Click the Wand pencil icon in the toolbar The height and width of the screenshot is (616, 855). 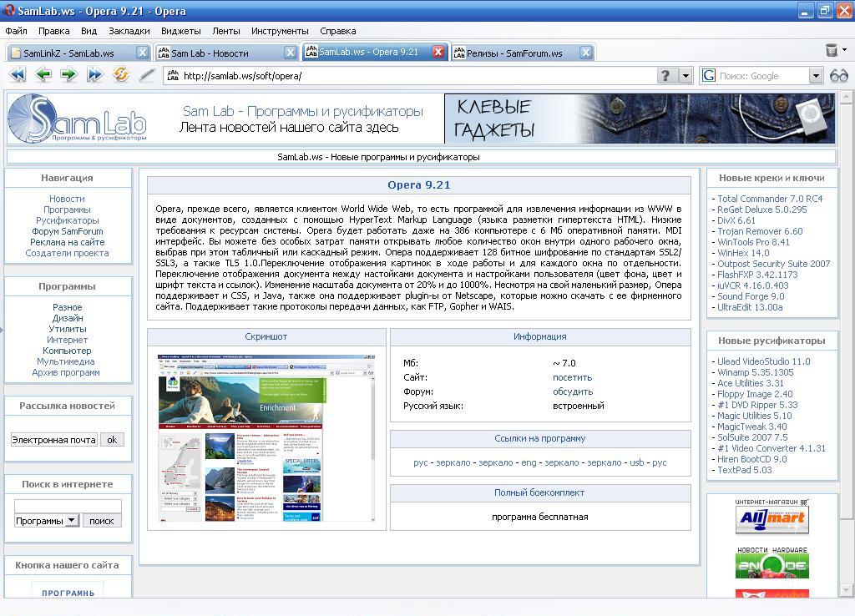147,74
